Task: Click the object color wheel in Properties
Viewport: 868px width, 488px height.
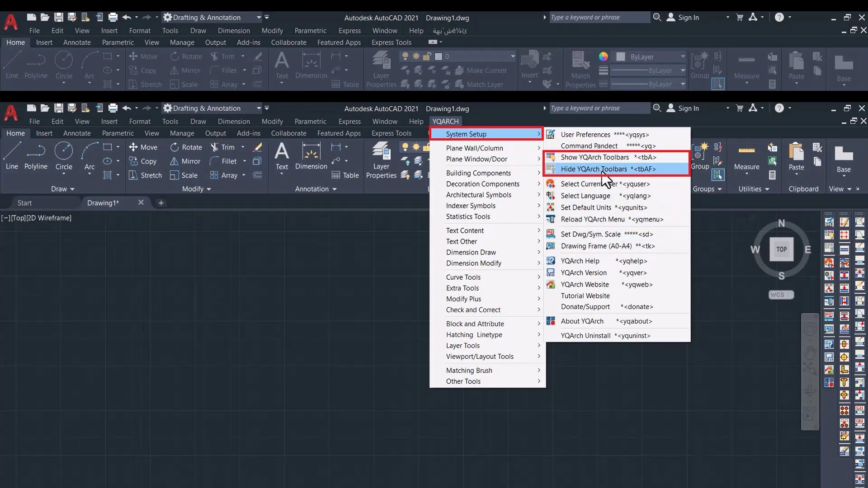Action: (603, 56)
